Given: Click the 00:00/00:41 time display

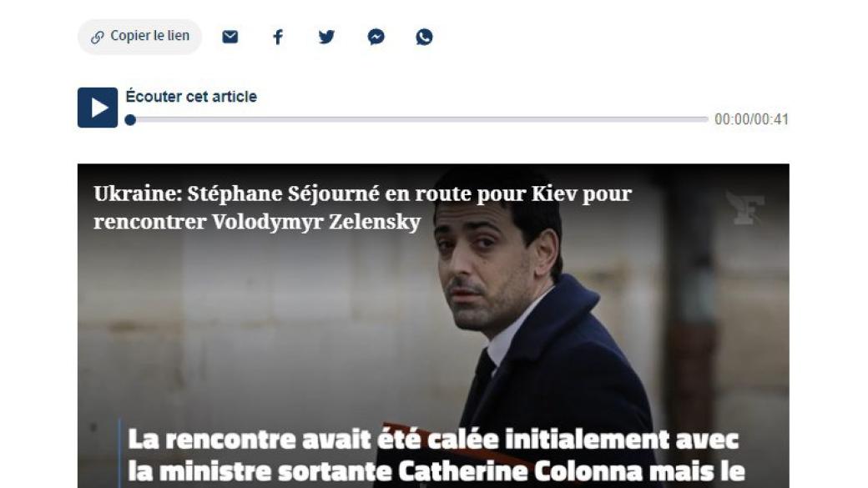Looking at the screenshot, I should click(751, 119).
